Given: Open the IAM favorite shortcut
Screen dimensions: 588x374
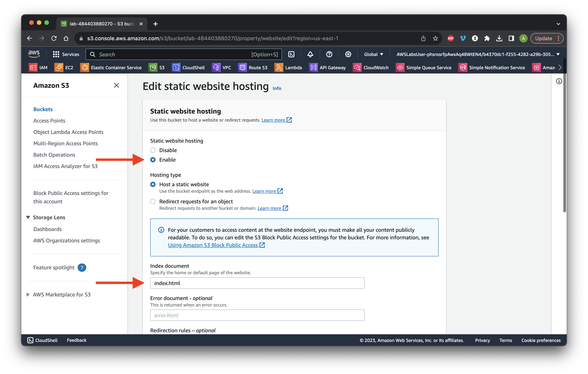Looking at the screenshot, I should 38,68.
